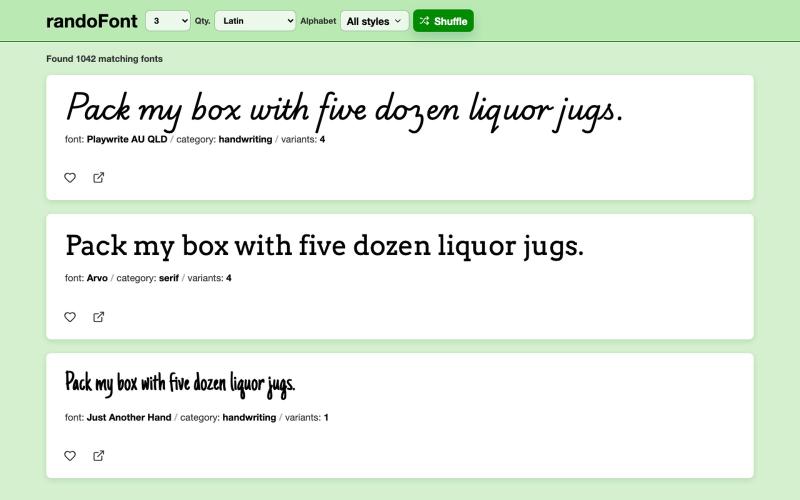Image resolution: width=800 pixels, height=500 pixels.
Task: Expand the All styles filter
Action: [374, 21]
